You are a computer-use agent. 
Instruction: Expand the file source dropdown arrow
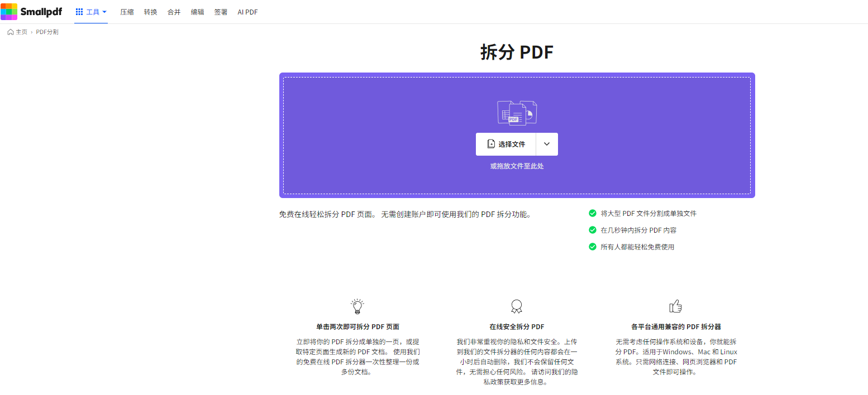(x=547, y=144)
